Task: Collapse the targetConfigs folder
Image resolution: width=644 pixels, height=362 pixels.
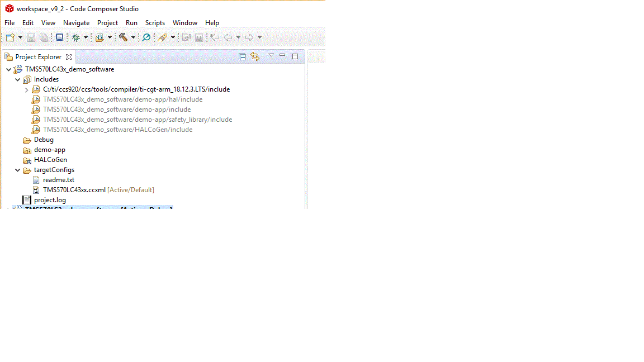Action: click(x=18, y=170)
